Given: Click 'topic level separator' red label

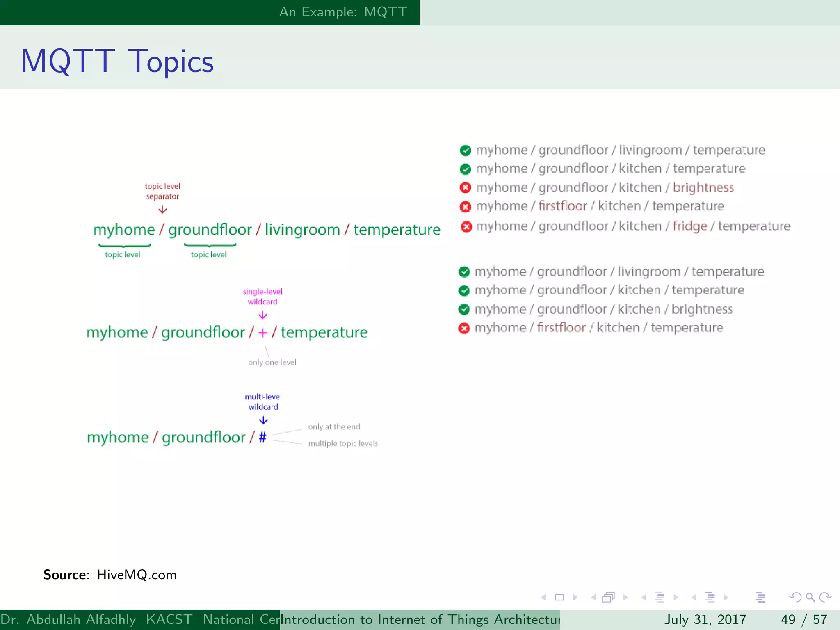Looking at the screenshot, I should [162, 191].
